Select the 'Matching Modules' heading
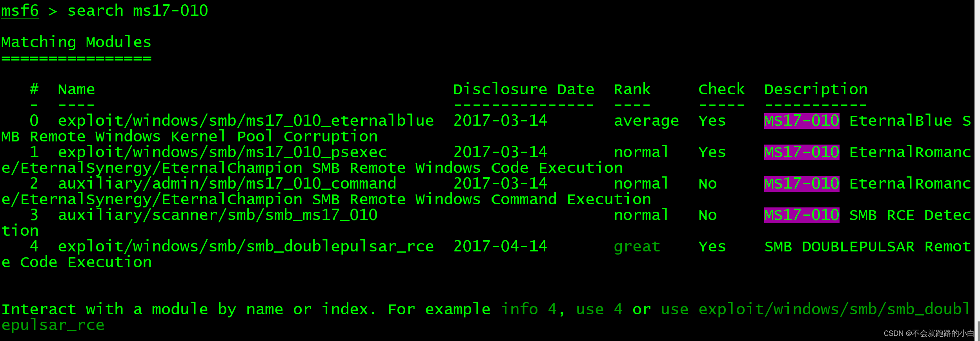 click(x=77, y=42)
